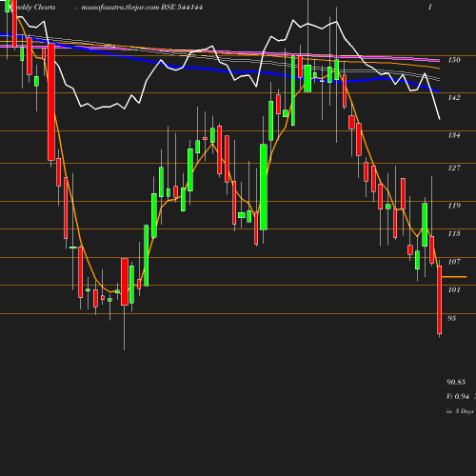The width and height of the screenshot is (476, 476).
Task: Click the 127 price axis label
Action: point(454,168)
